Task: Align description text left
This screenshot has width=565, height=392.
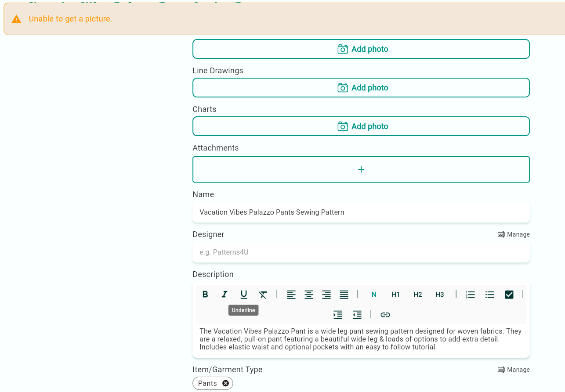Action: pyautogui.click(x=291, y=295)
